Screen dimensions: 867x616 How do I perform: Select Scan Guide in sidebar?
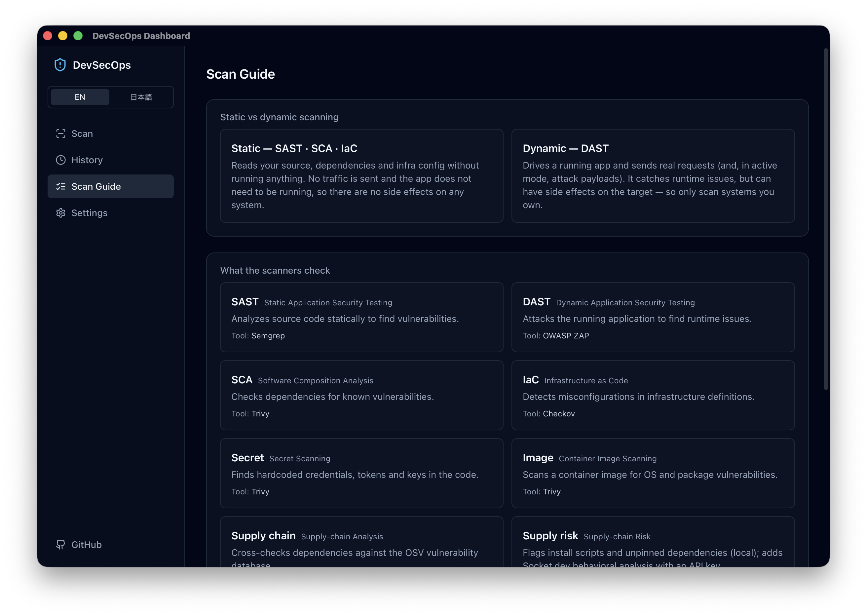point(111,187)
